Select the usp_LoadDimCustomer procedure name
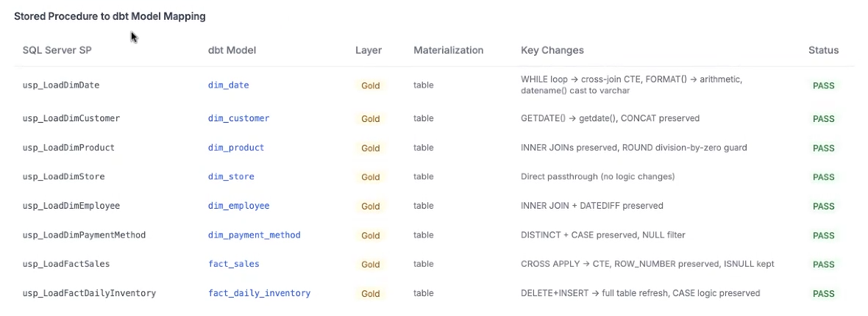This screenshot has width=868, height=316. (x=71, y=118)
